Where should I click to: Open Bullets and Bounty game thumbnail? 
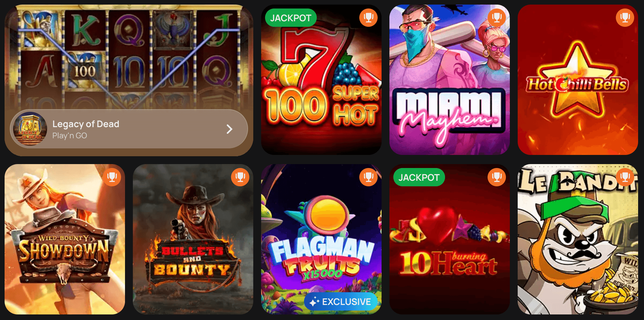[x=193, y=239]
